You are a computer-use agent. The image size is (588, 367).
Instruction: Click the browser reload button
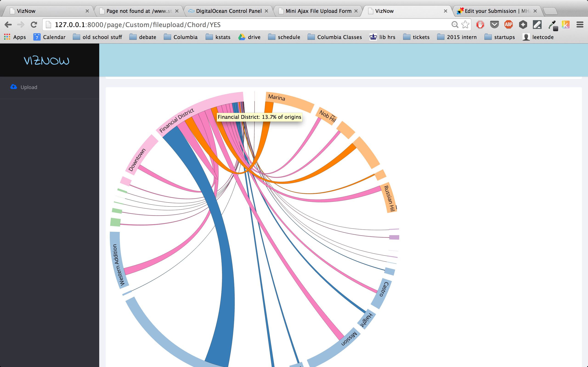(x=34, y=25)
